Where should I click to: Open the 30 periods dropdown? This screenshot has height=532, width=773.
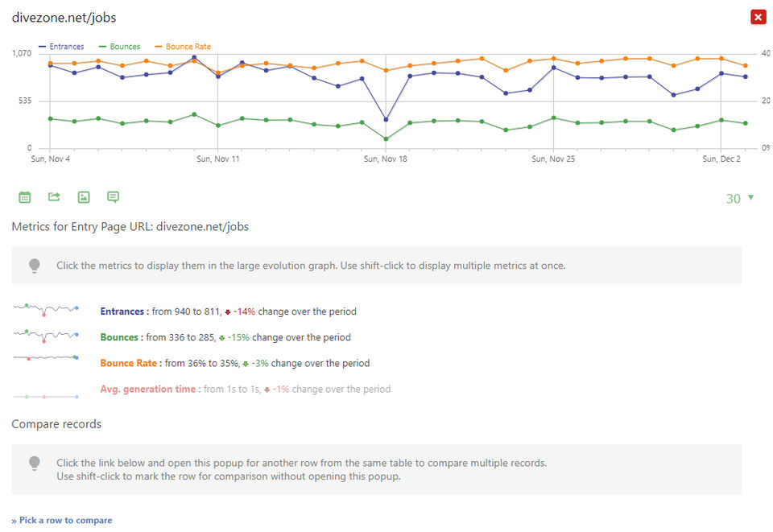pyautogui.click(x=740, y=199)
